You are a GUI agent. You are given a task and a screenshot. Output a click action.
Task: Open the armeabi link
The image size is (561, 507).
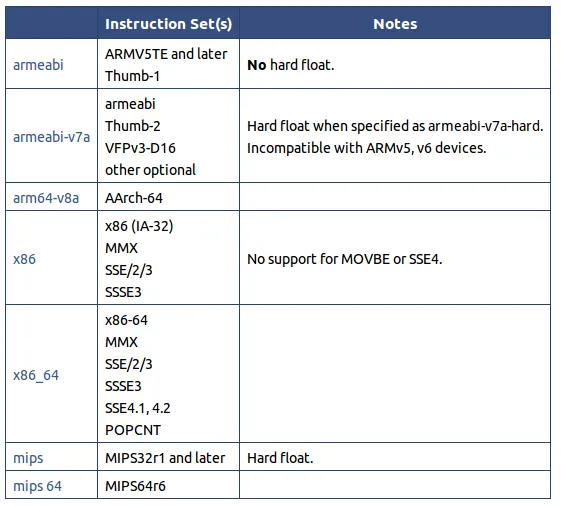click(x=38, y=65)
